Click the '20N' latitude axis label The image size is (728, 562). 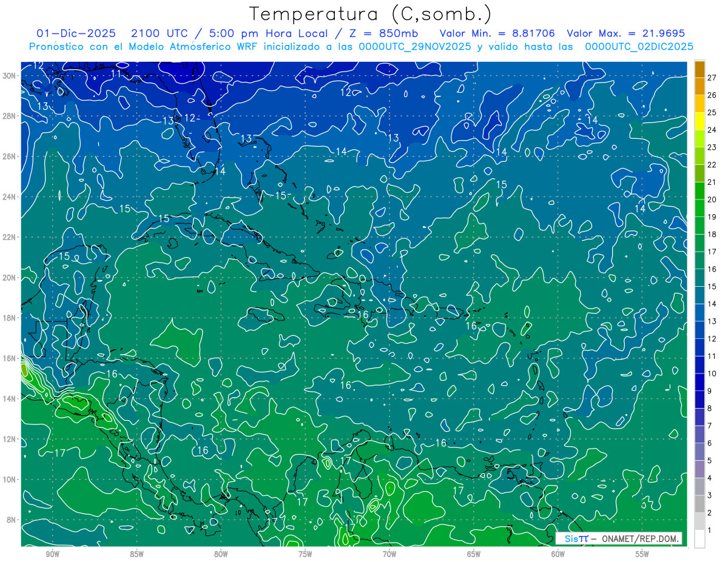click(x=10, y=278)
